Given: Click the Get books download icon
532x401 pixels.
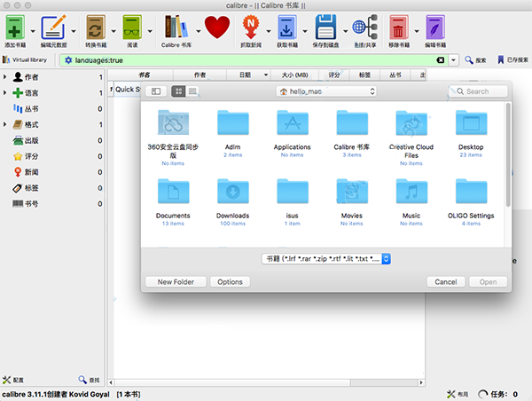Looking at the screenshot, I should [x=287, y=31].
